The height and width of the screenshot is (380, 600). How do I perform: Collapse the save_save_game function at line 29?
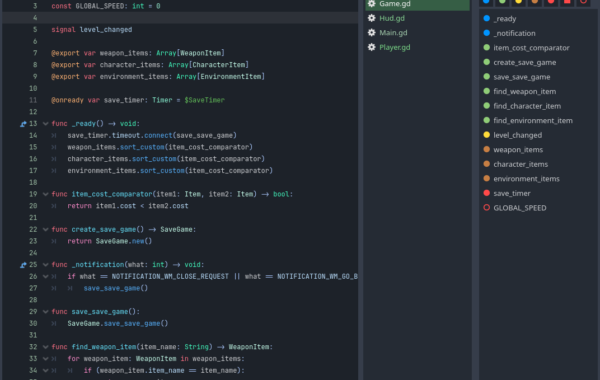pos(46,312)
